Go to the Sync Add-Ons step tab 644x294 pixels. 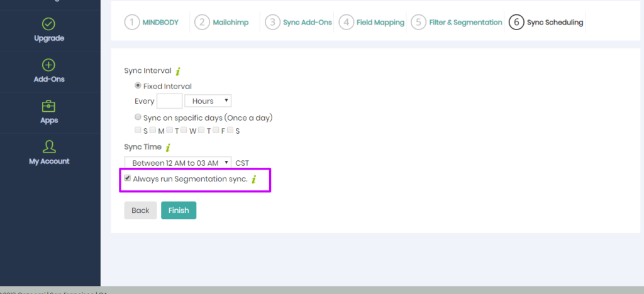307,23
